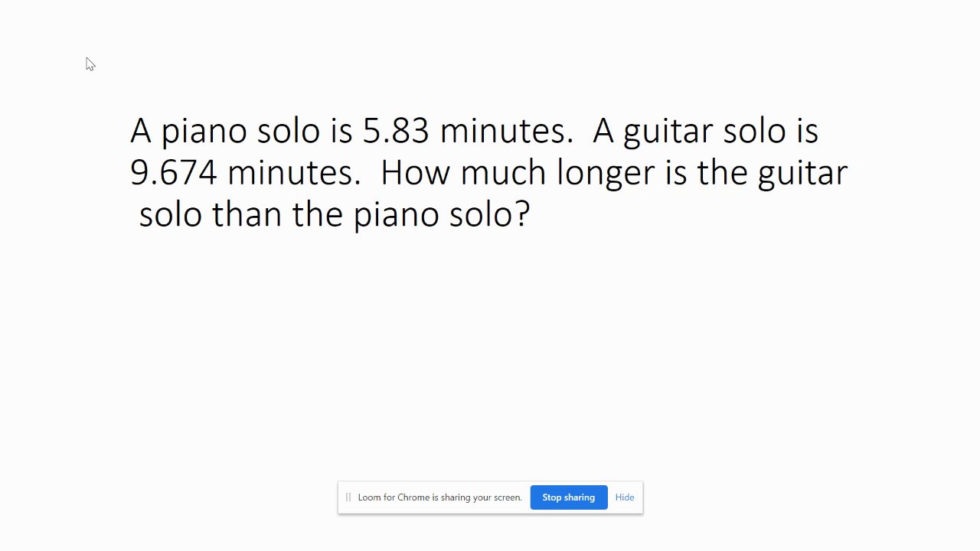Click the drag handle on the Loom sharing bar

[x=348, y=497]
